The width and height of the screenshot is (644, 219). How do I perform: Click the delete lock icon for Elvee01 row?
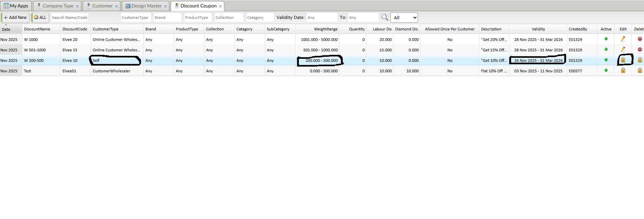(x=640, y=71)
